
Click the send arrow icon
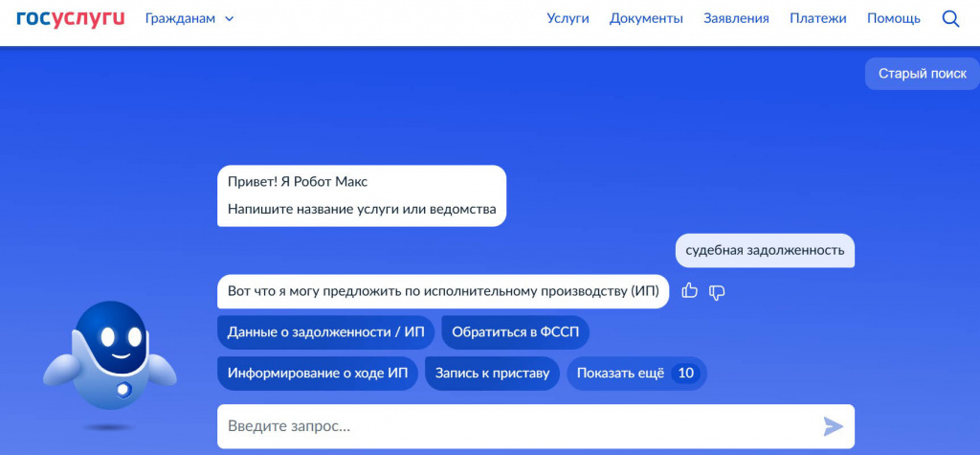834,427
